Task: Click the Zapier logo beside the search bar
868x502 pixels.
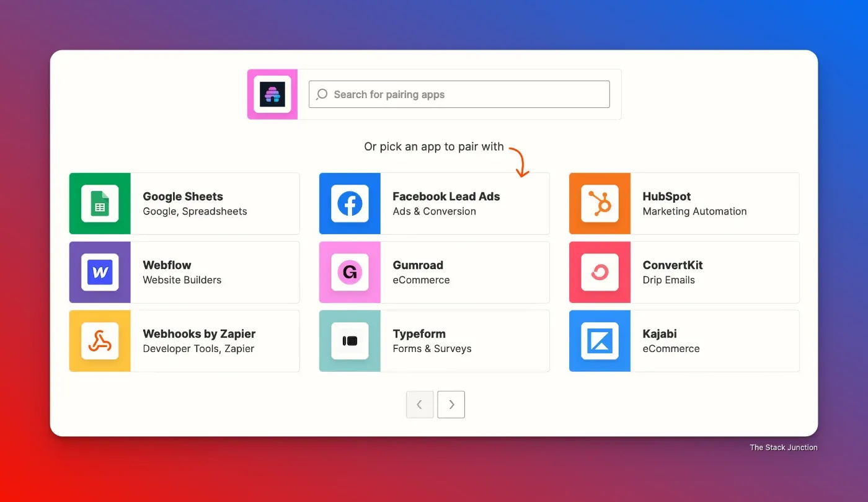Action: 272,94
